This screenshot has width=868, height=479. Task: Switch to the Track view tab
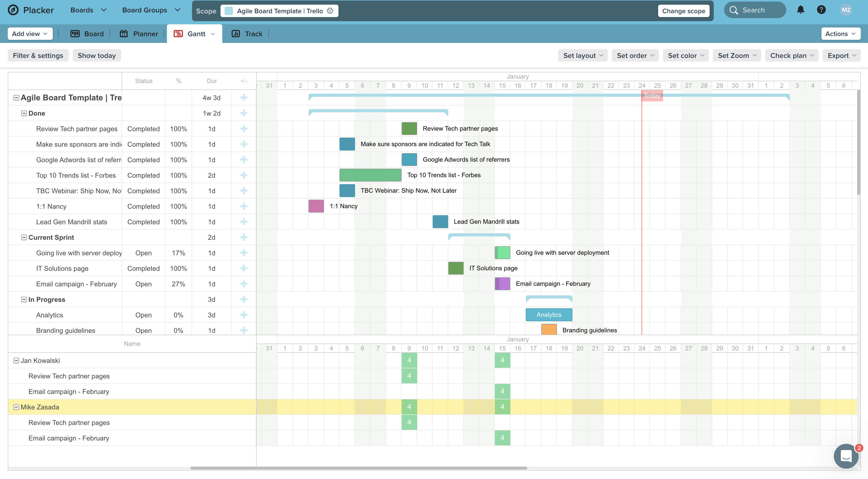(x=247, y=34)
